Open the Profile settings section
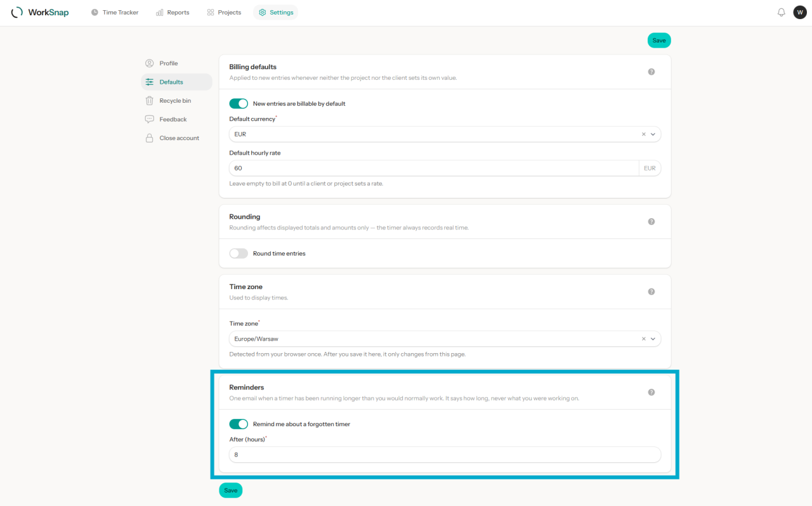Viewport: 812px width, 506px height. click(176, 63)
